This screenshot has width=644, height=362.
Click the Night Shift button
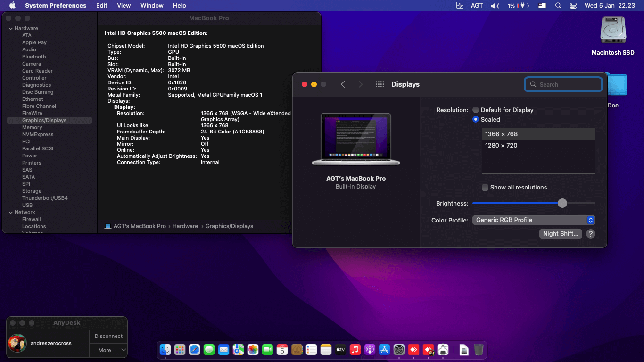pos(560,234)
